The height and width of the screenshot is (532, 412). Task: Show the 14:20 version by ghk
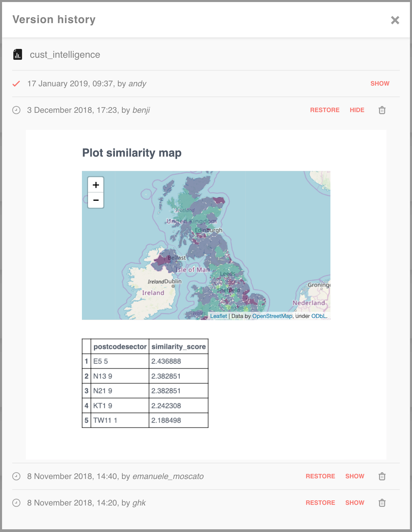coord(355,503)
